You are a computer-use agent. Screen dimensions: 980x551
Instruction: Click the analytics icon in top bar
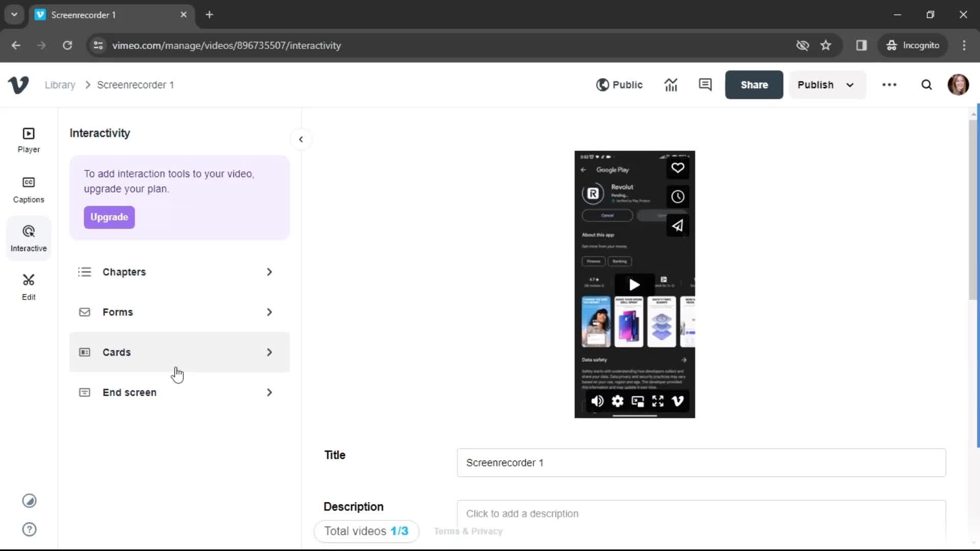pos(671,84)
